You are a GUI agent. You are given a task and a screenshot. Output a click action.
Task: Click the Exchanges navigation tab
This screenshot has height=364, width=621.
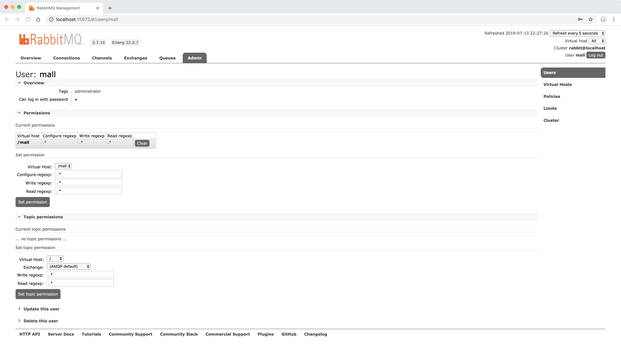(135, 58)
